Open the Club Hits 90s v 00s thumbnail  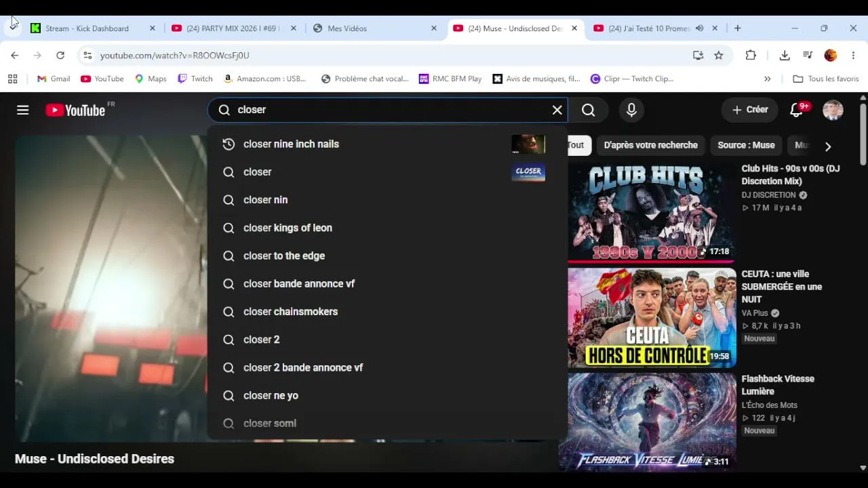click(x=652, y=213)
